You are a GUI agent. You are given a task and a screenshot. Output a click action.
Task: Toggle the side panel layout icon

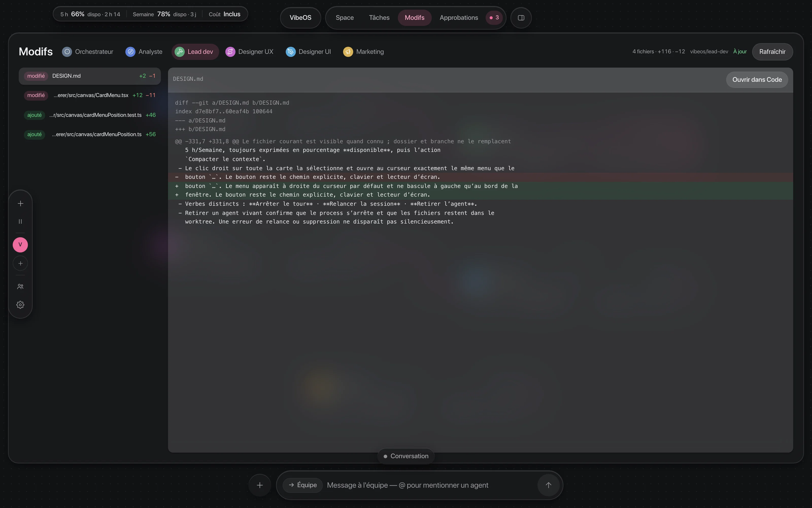click(x=521, y=18)
